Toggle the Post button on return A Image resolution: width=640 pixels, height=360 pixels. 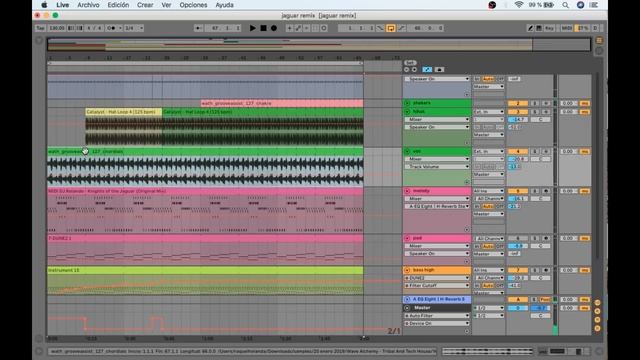[x=546, y=299]
